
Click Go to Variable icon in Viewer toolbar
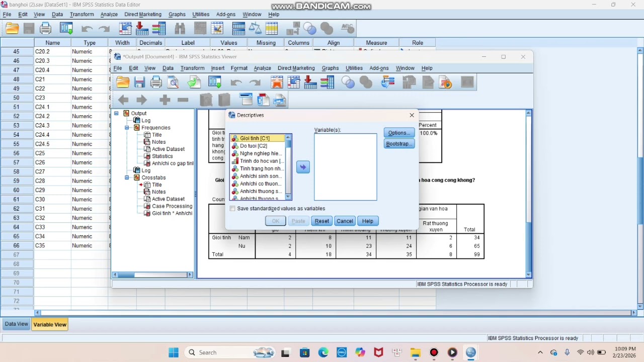pyautogui.click(x=310, y=82)
